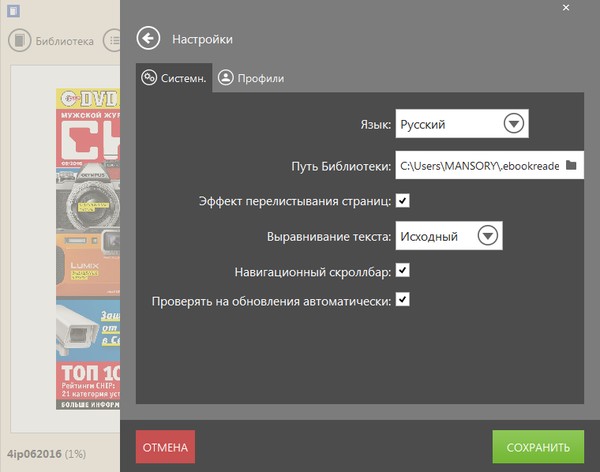Toggle Эффект перелистывания страниц checkbox
The width and height of the screenshot is (600, 472).
point(403,201)
